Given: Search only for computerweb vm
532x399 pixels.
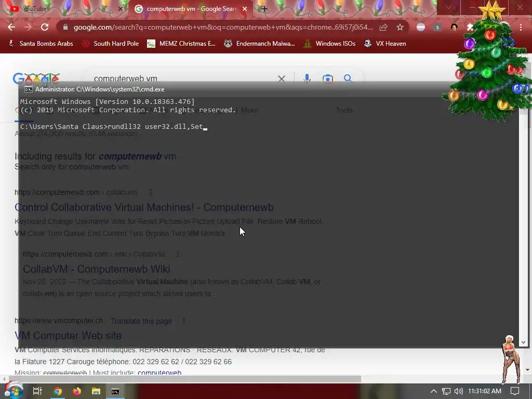Looking at the screenshot, I should [x=72, y=167].
